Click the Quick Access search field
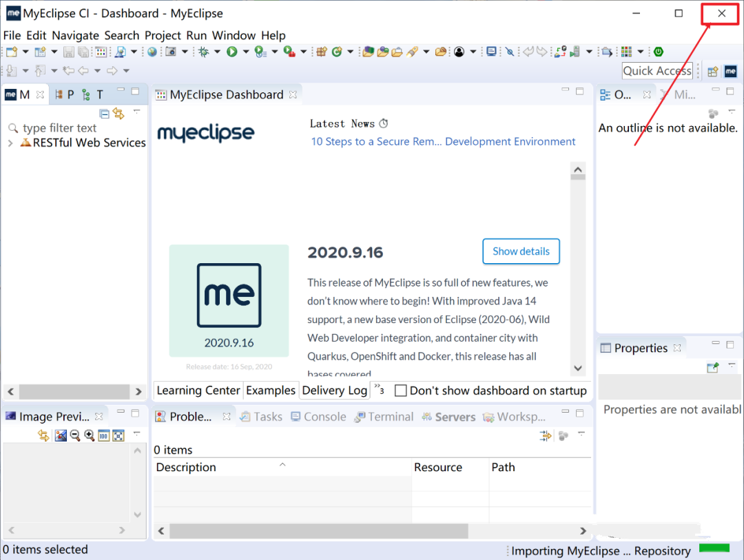This screenshot has width=744, height=560. click(657, 71)
